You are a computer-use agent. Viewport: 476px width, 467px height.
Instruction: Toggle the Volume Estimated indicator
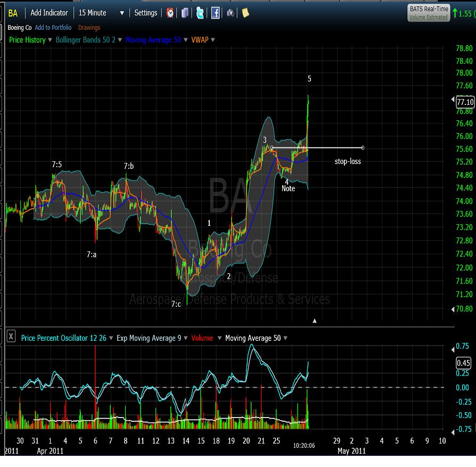(428, 17)
